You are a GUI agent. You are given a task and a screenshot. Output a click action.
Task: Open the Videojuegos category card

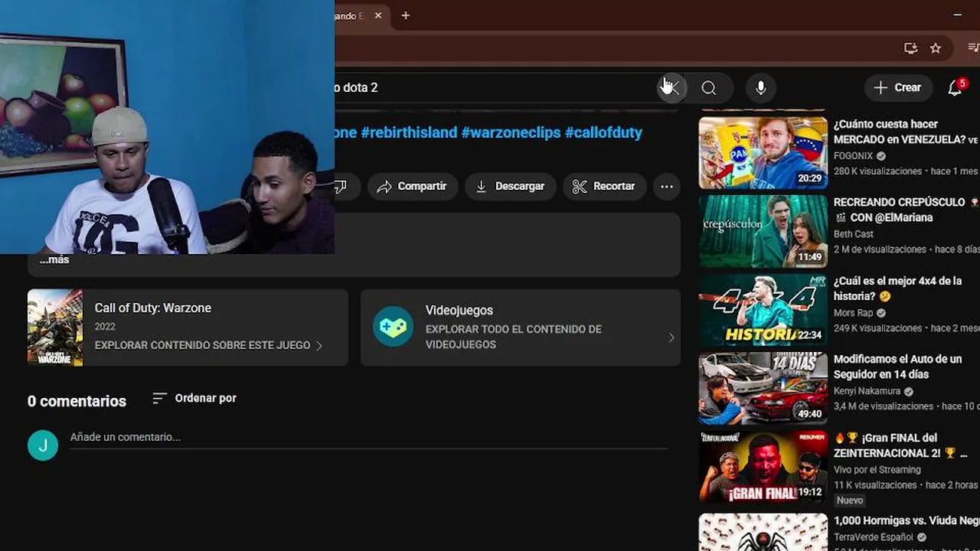(x=521, y=328)
